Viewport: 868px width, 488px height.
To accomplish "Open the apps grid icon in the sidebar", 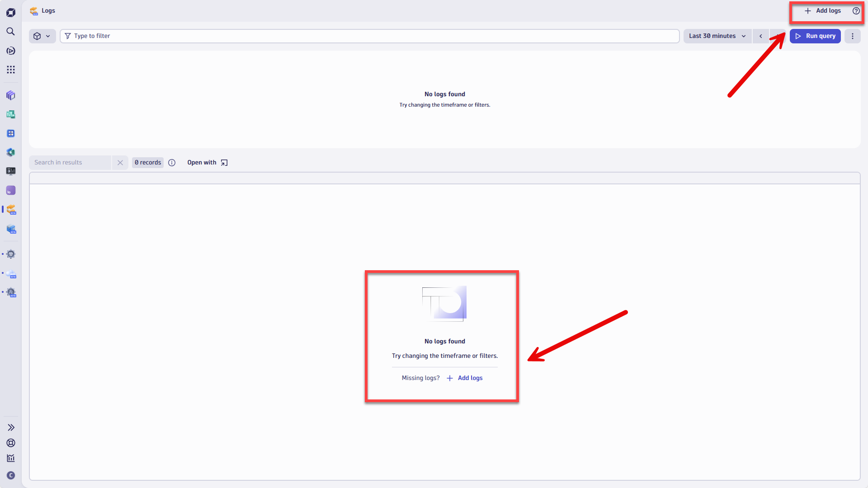I will point(11,70).
